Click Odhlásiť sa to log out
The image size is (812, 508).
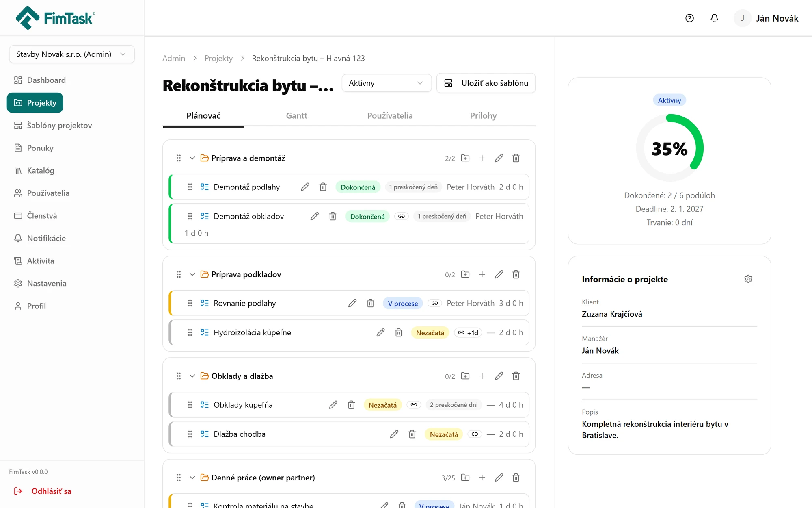tap(43, 491)
